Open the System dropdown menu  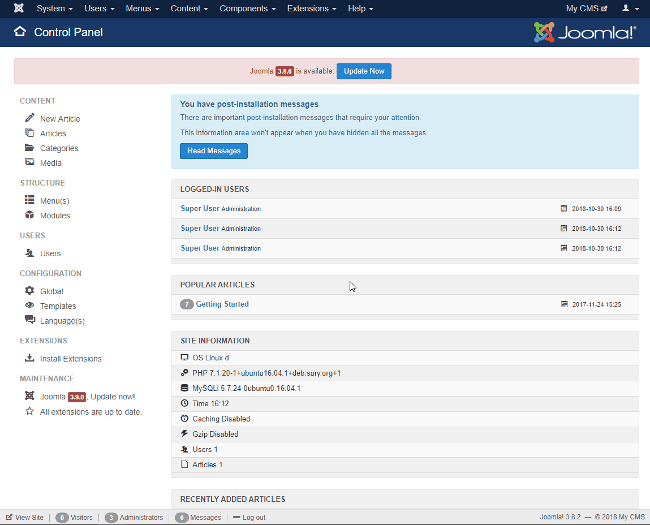tap(54, 8)
